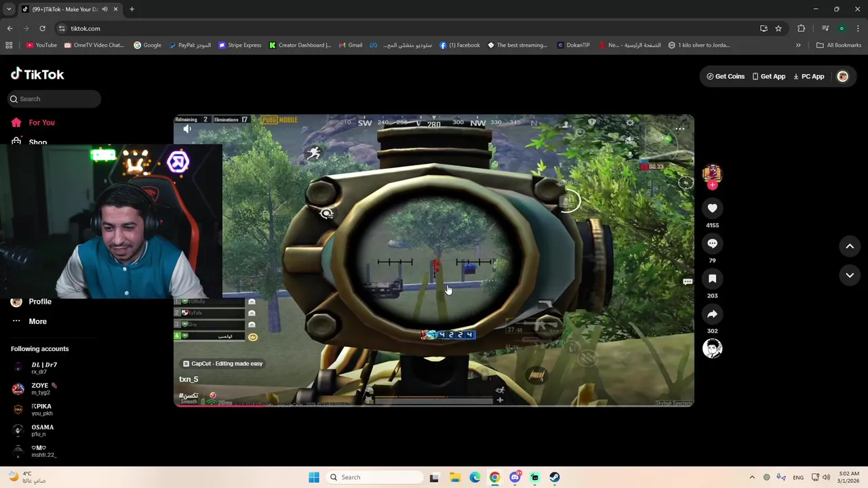The width and height of the screenshot is (868, 488).
Task: Click the video progress bar
Action: (x=434, y=405)
